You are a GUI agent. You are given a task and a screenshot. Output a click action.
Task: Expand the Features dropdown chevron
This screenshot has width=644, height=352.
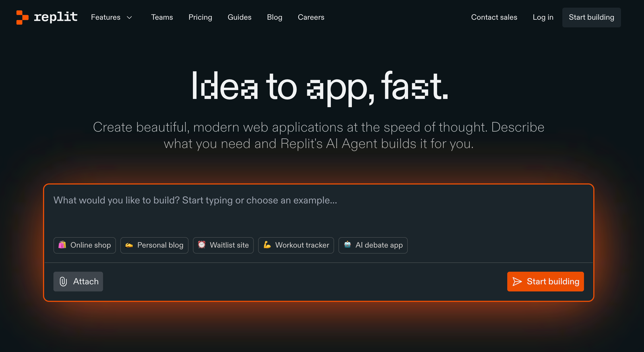coord(129,17)
